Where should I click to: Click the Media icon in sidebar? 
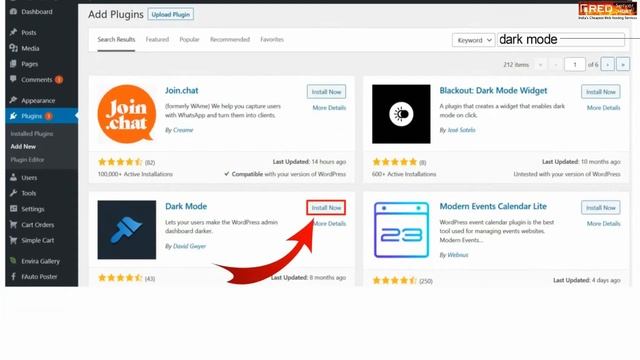(x=13, y=48)
